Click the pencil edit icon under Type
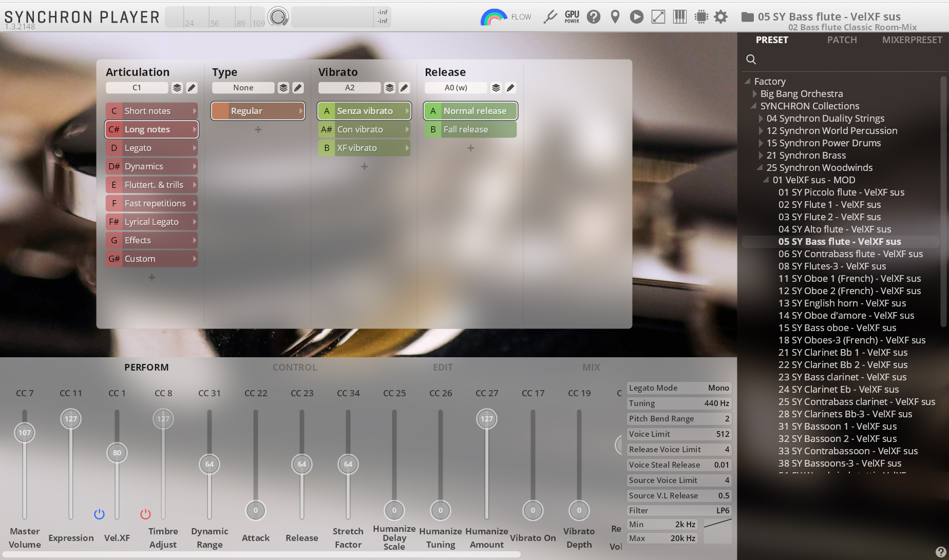 point(298,88)
